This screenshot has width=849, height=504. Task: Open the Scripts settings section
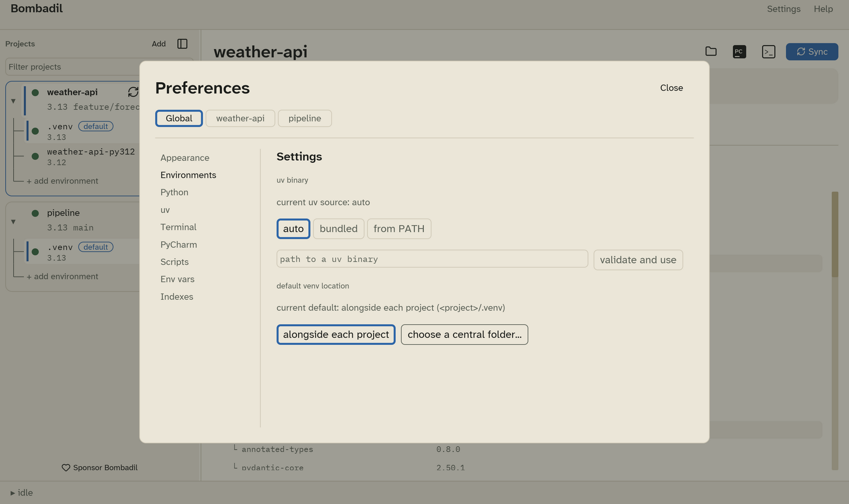coord(175,262)
